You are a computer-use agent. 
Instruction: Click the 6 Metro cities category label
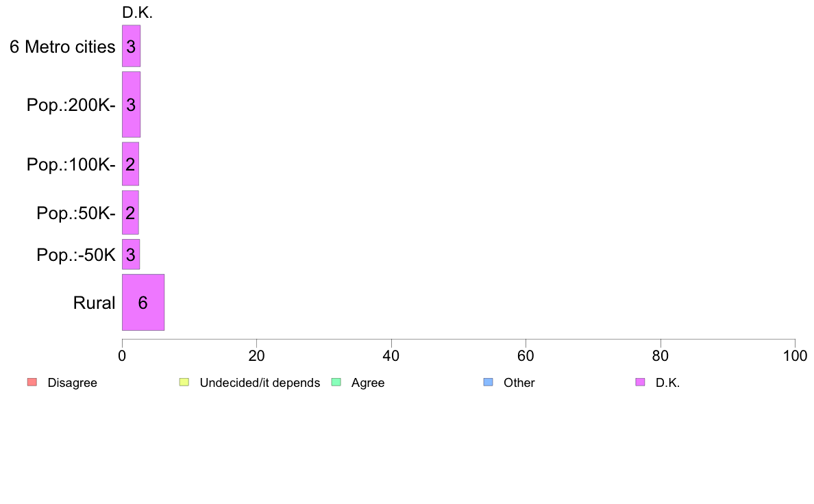coord(62,47)
